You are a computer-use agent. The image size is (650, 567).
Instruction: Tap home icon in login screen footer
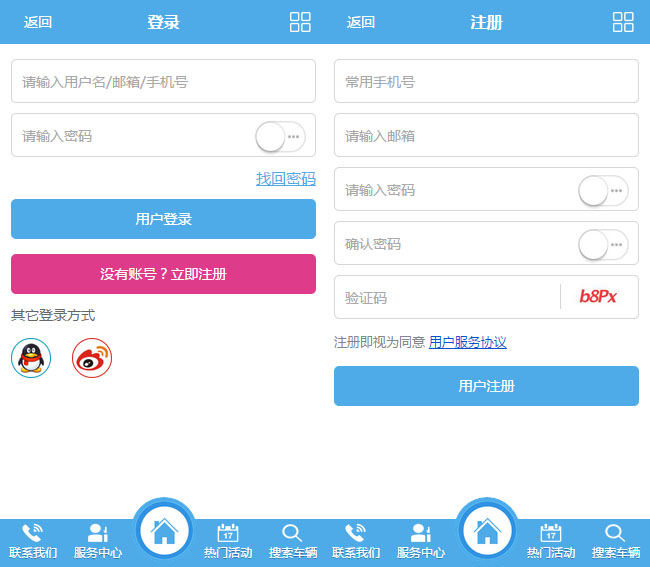164,530
